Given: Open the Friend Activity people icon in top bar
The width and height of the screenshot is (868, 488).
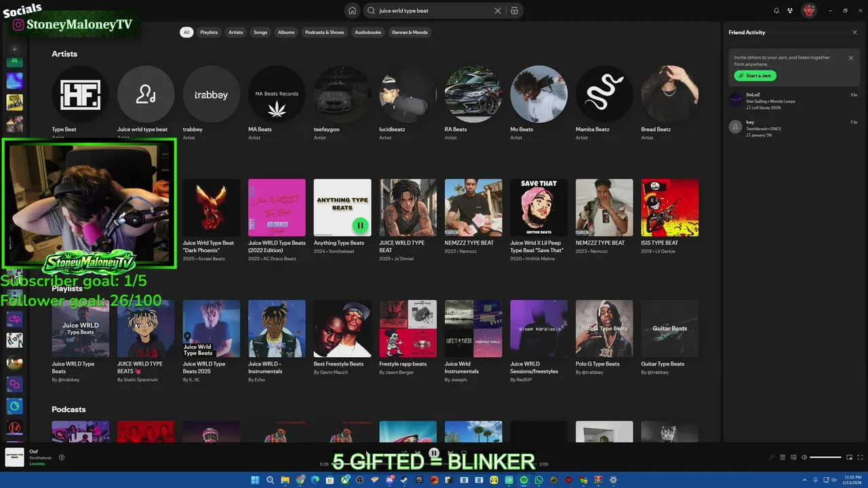Looking at the screenshot, I should (x=790, y=11).
